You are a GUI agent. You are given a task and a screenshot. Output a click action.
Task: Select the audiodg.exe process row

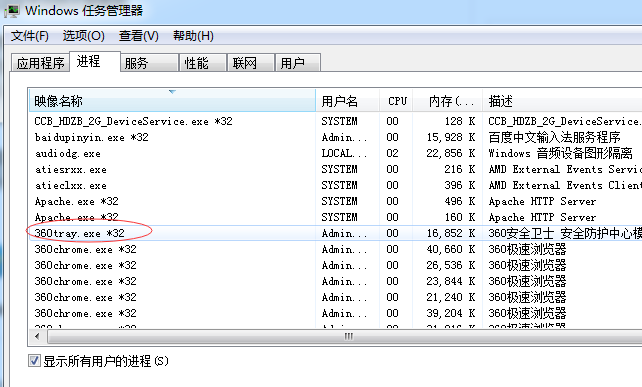(336, 153)
